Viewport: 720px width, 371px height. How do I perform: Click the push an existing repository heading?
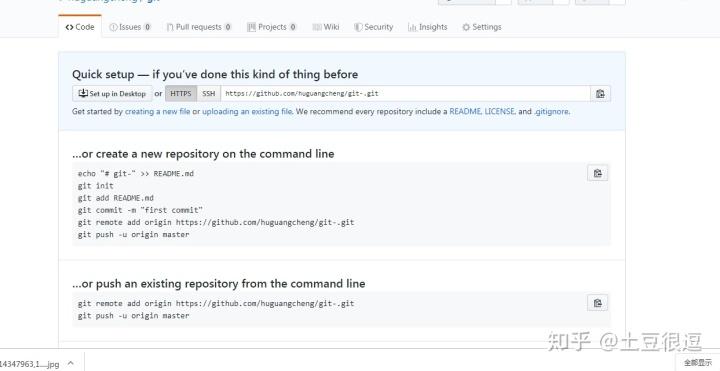(x=219, y=284)
